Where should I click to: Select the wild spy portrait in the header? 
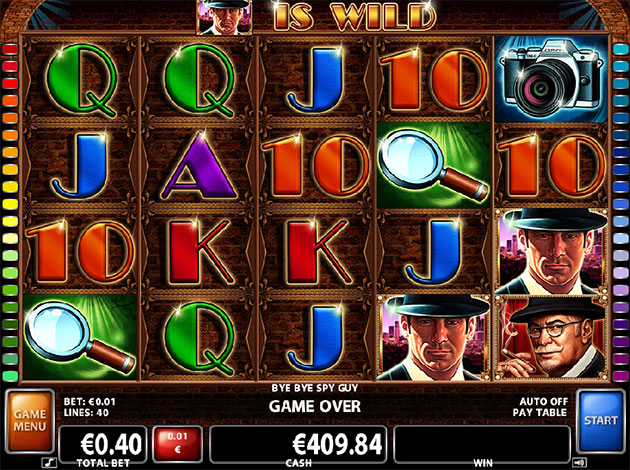(224, 17)
